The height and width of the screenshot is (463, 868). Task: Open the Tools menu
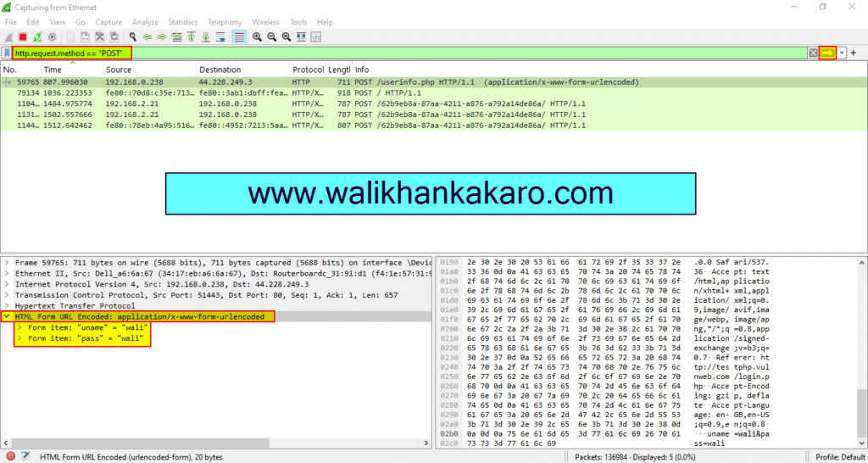(x=298, y=22)
